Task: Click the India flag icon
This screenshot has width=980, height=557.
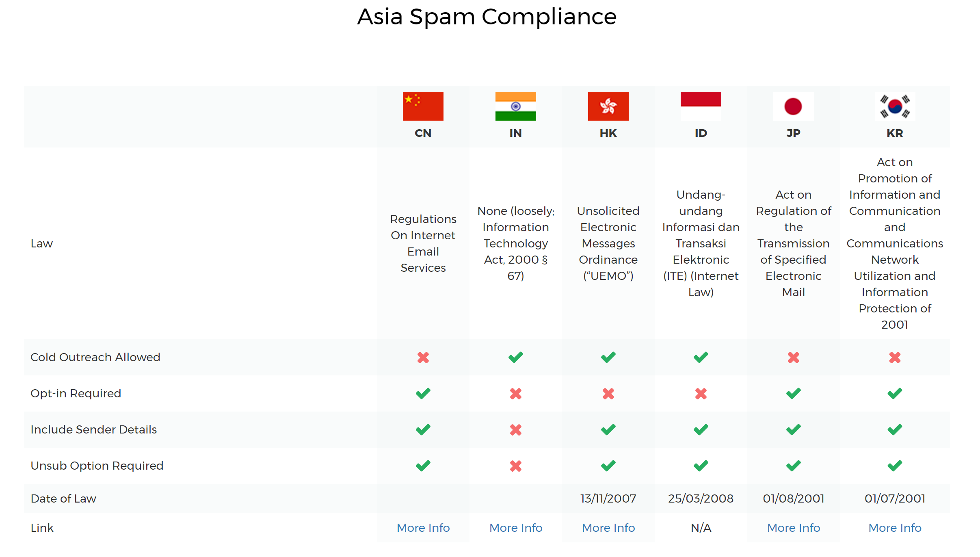Action: click(515, 106)
